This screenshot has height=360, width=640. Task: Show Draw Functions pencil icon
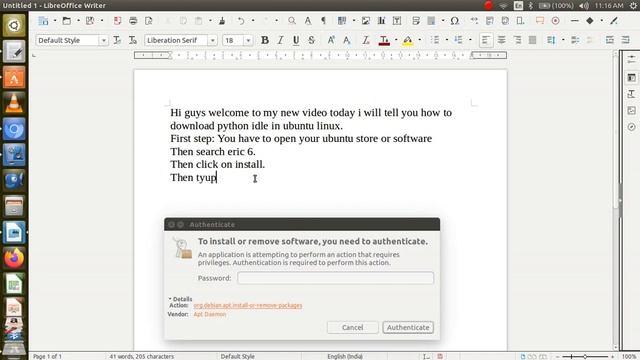[x=614, y=21]
